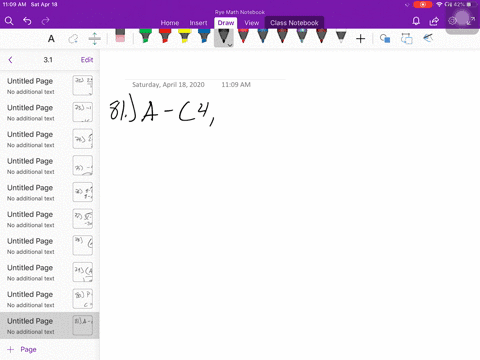The width and height of the screenshot is (480, 360).
Task: Undo the last ink stroke
Action: pos(27,21)
